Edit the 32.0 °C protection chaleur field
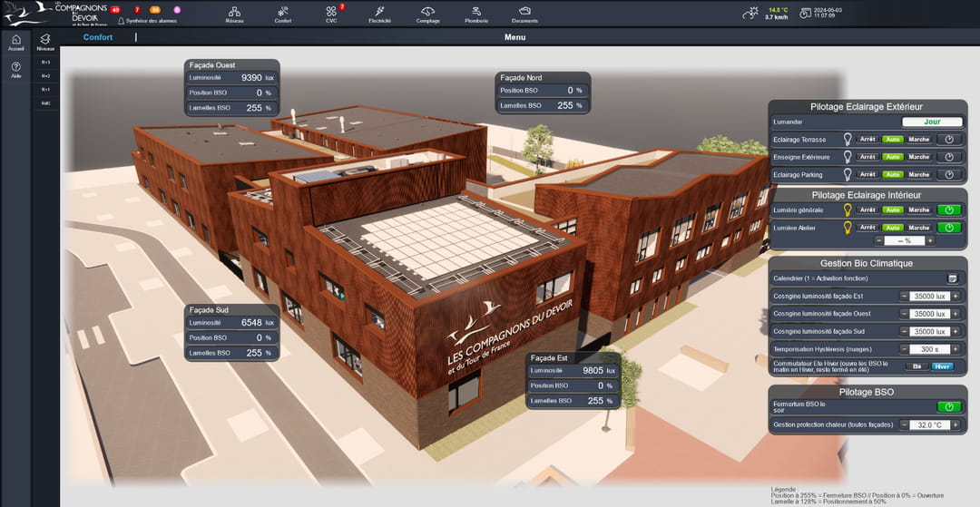Viewport: 980px width, 507px height. point(930,424)
